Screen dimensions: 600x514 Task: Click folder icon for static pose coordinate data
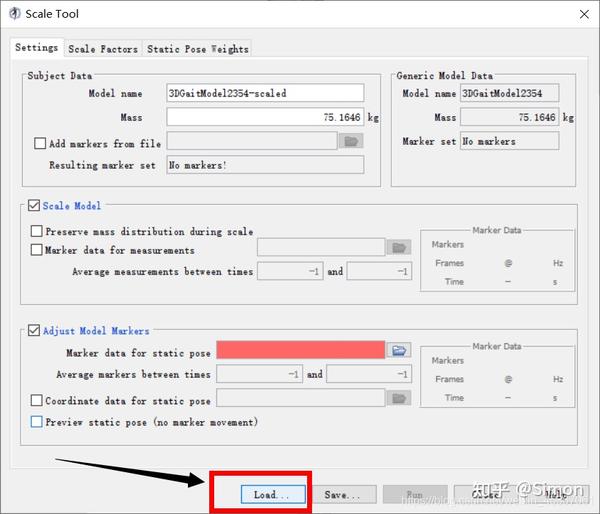(399, 398)
